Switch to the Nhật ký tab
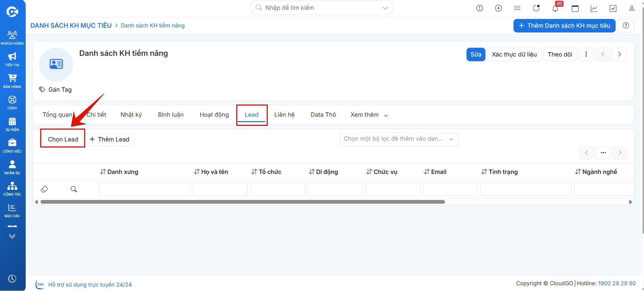The width and height of the screenshot is (644, 291). tap(131, 115)
